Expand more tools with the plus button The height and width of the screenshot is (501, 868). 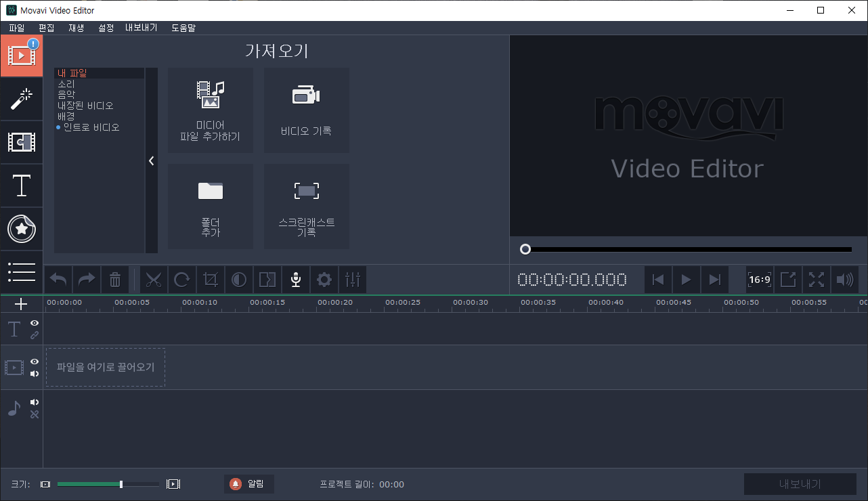[22, 303]
